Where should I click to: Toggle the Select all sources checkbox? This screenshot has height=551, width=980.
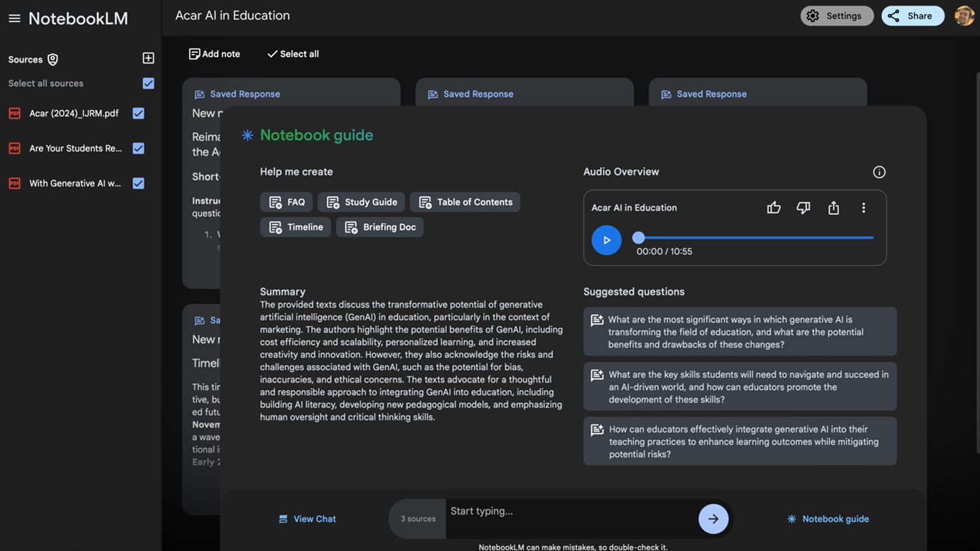(148, 83)
